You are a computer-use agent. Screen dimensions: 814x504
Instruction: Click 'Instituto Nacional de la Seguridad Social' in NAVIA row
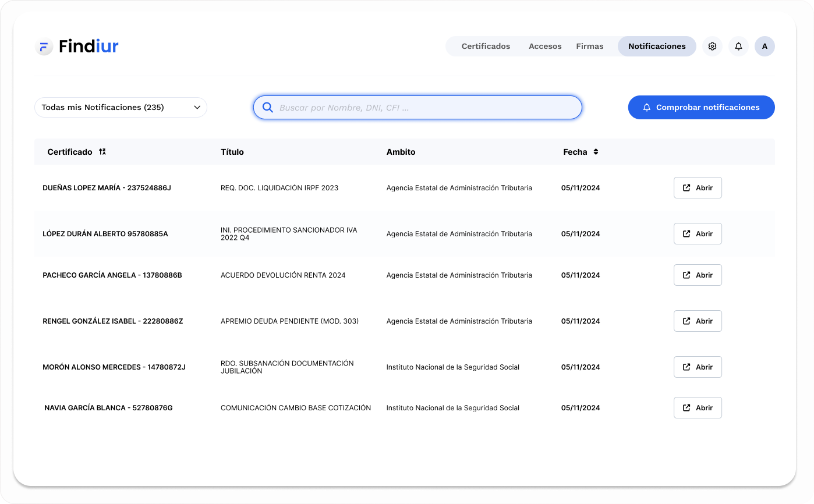coord(453,408)
